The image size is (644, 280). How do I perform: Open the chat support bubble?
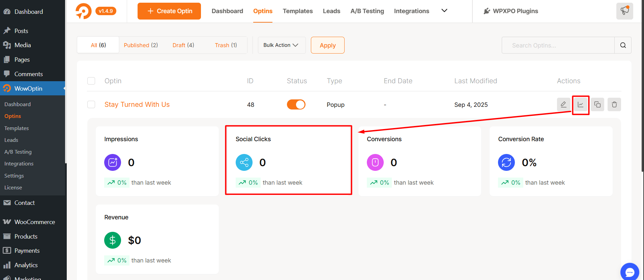click(630, 272)
